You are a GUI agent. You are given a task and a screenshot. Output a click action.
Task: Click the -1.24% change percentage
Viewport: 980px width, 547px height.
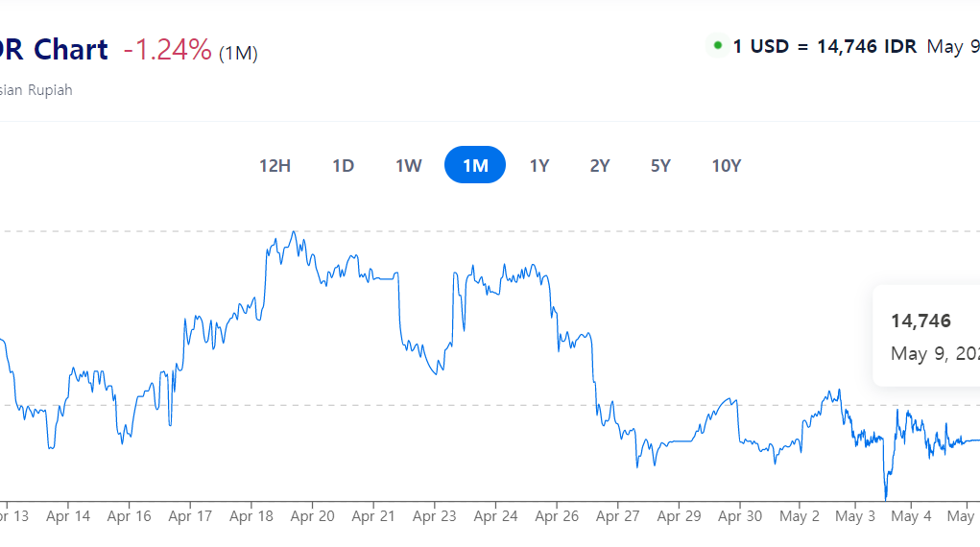coord(167,50)
